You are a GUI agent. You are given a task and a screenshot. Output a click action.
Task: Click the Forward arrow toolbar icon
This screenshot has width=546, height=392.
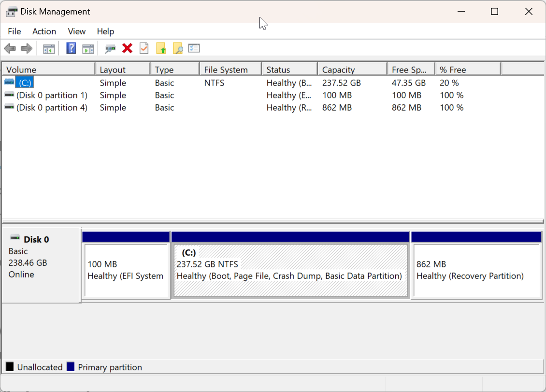[27, 48]
